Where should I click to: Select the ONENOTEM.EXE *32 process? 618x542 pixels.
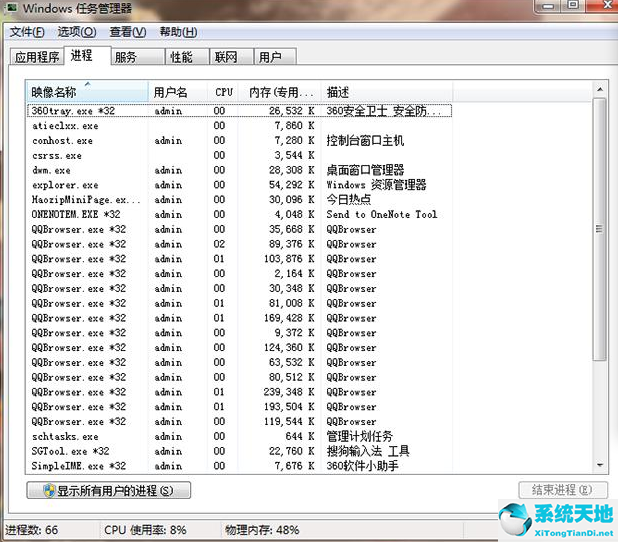click(240, 214)
